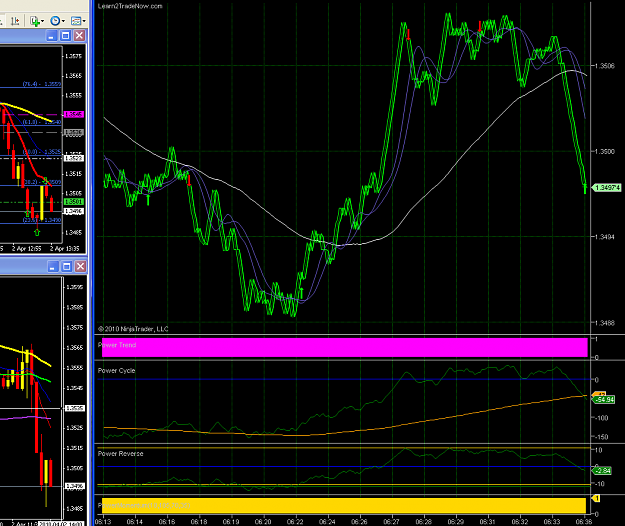The width and height of the screenshot is (625, 526).
Task: Click the chart panel template icon
Action: tap(76, 21)
